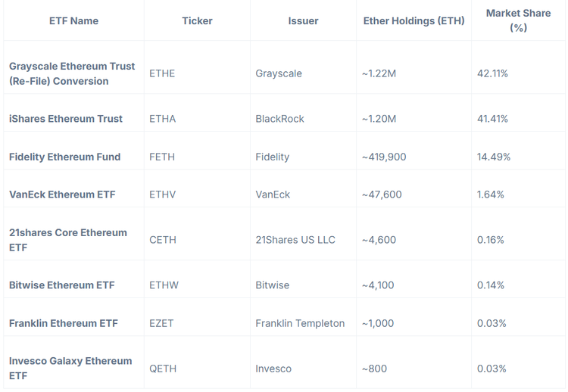The image size is (568, 392).
Task: Click the ETHE ticker cell
Action: click(x=162, y=73)
